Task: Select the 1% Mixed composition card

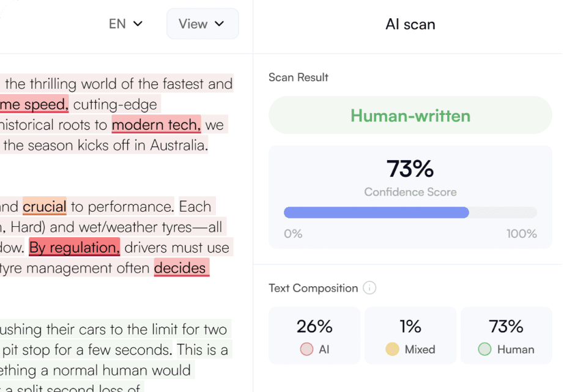Action: pyautogui.click(x=410, y=336)
